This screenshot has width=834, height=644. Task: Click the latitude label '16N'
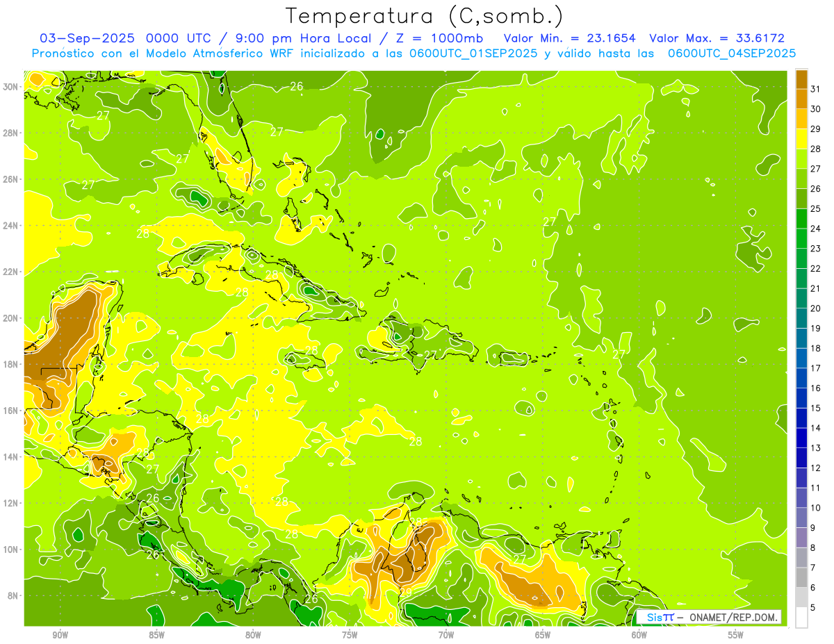tap(12, 411)
